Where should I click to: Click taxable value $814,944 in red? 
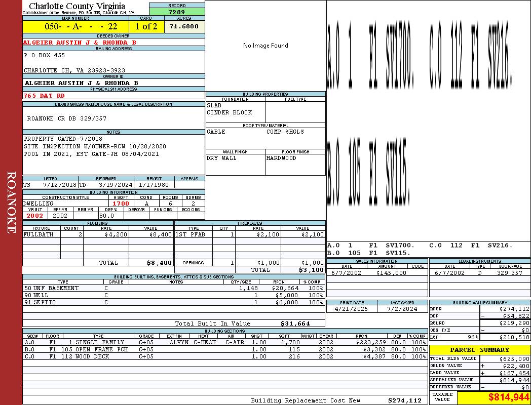509,397
